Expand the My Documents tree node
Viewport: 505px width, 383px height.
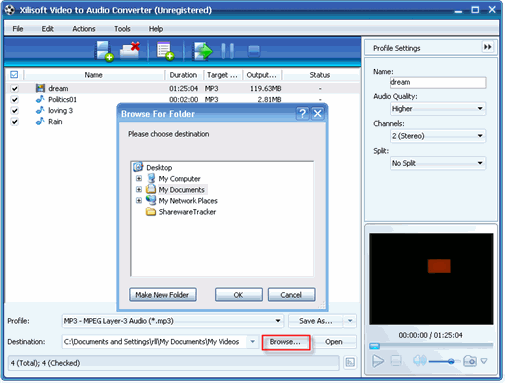point(139,189)
